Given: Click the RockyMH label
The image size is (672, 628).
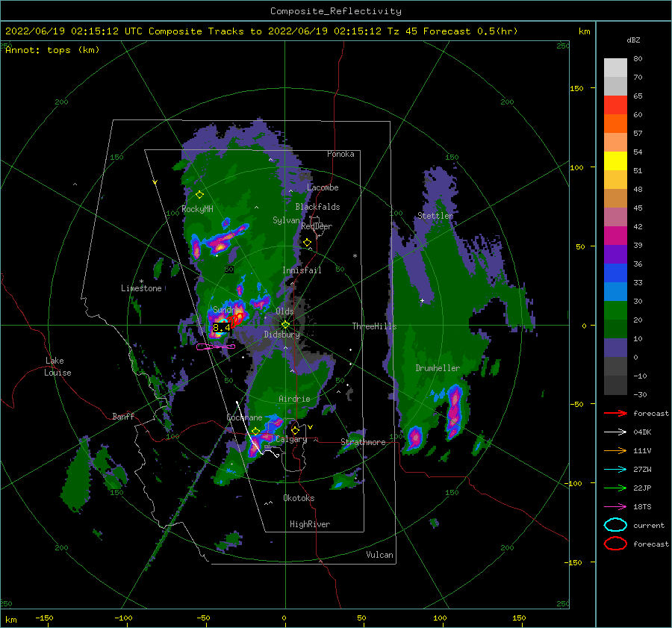Looking at the screenshot, I should 197,209.
